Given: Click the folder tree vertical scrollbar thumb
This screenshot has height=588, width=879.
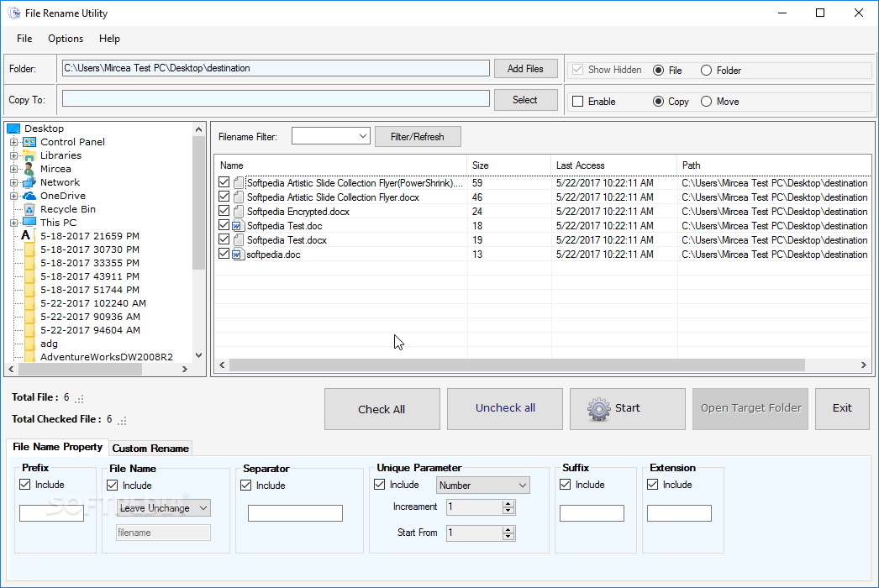Looking at the screenshot, I should pos(198,202).
